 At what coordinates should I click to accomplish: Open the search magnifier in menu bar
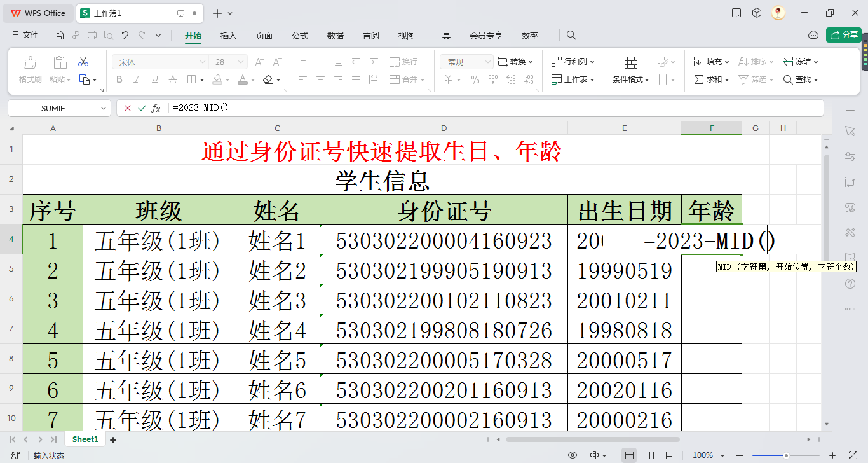tap(571, 35)
